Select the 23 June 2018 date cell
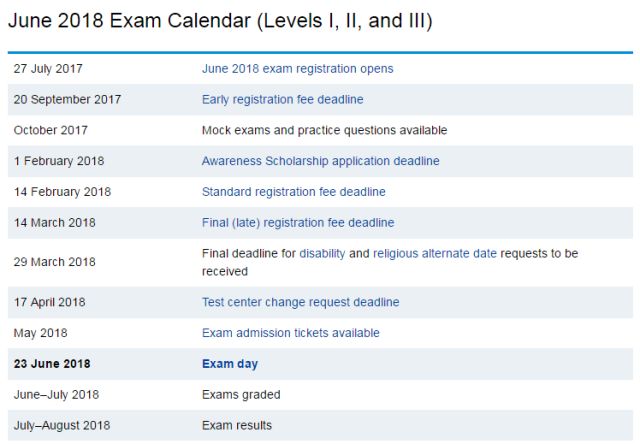Viewport: 640px width, 444px height. pyautogui.click(x=52, y=364)
